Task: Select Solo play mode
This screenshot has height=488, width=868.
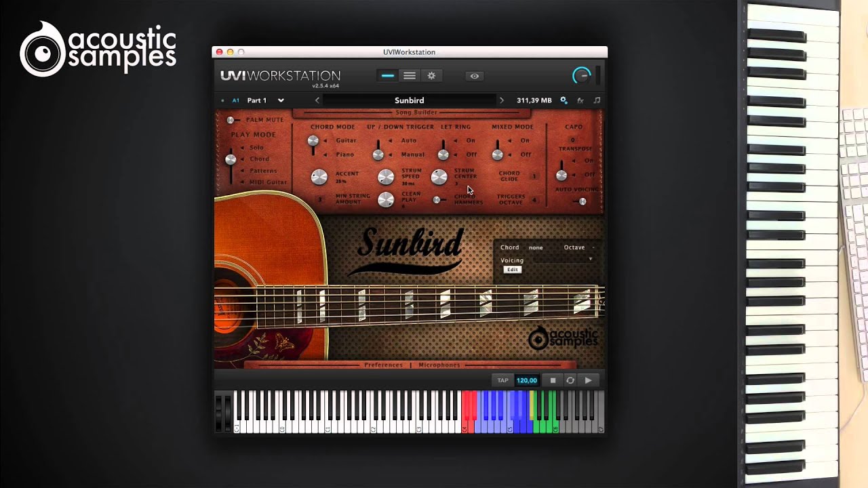Action: click(256, 147)
